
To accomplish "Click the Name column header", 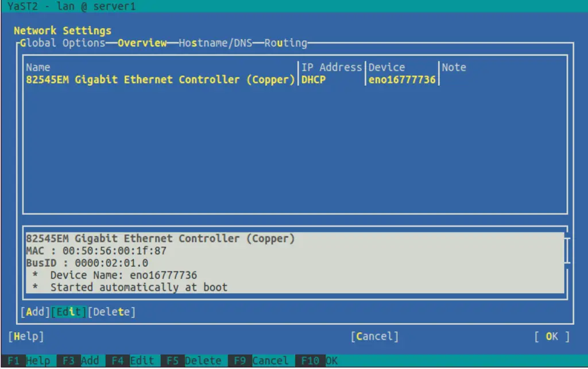I will tap(38, 68).
